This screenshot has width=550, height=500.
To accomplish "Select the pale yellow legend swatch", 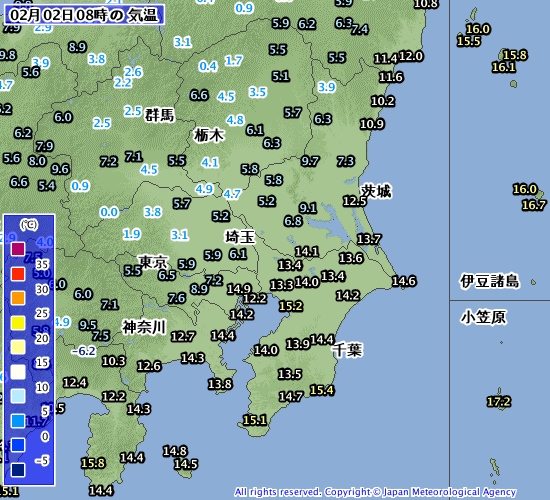I will [18, 347].
